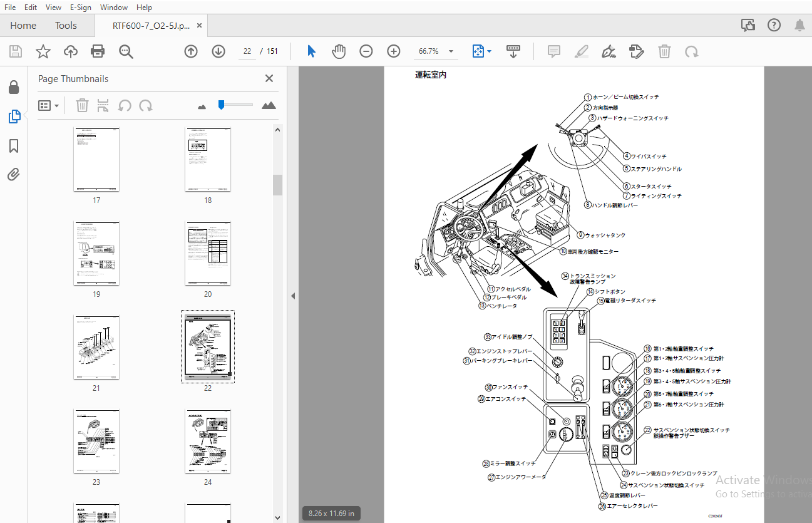Select the page 23 thumbnail

pos(96,442)
